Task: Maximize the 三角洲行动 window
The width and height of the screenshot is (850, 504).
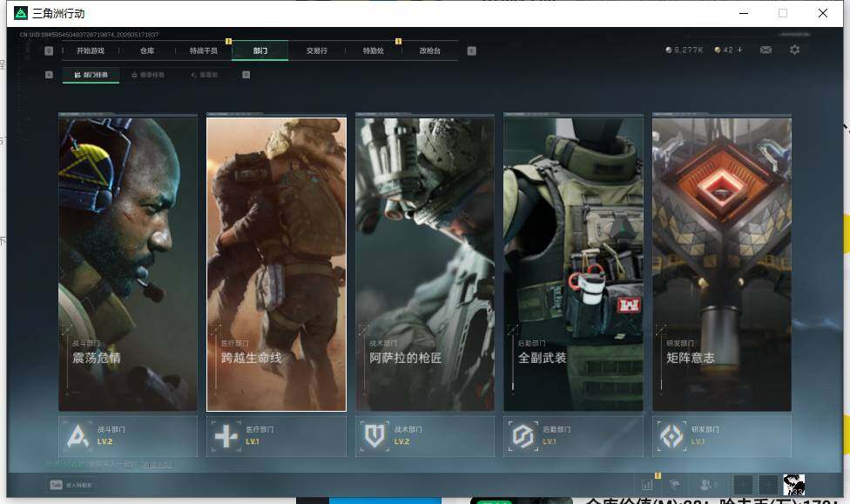Action: click(783, 13)
